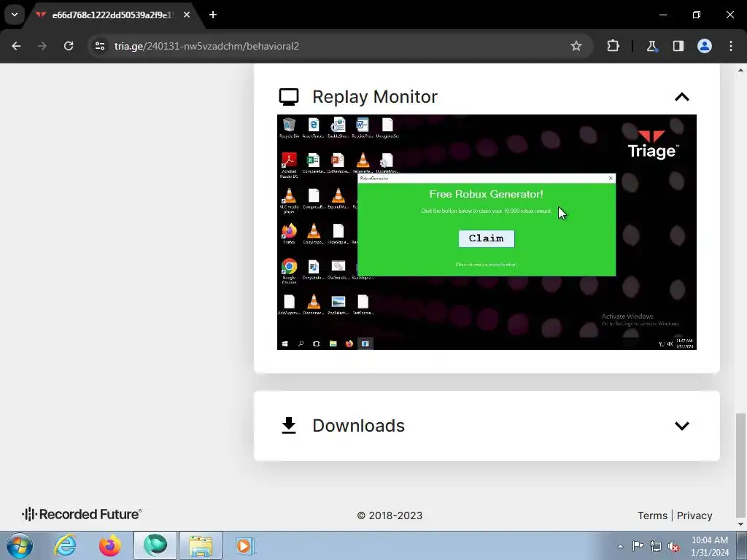The height and width of the screenshot is (560, 747).
Task: Collapse the Replay Monitor section chevron
Action: click(682, 97)
